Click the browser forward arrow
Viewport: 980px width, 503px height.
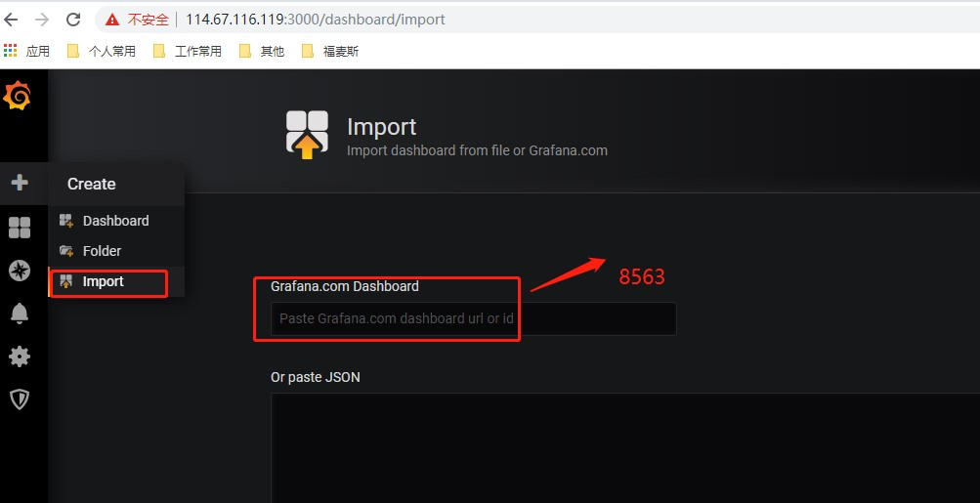(x=42, y=20)
